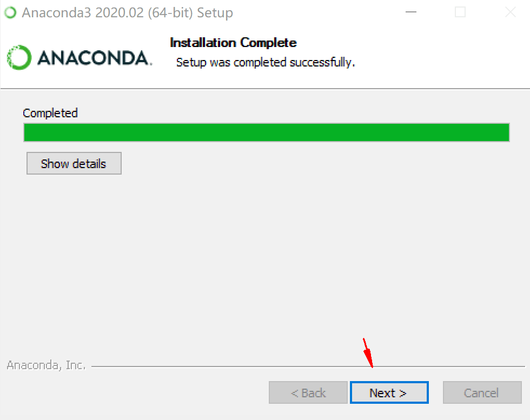Click the greyed-out close window button
This screenshot has height=420, width=530.
tap(510, 12)
